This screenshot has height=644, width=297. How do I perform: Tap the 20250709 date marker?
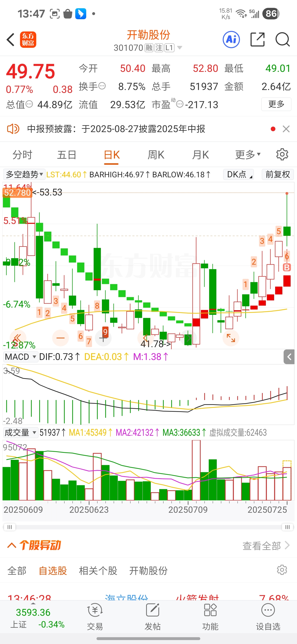tap(188, 509)
